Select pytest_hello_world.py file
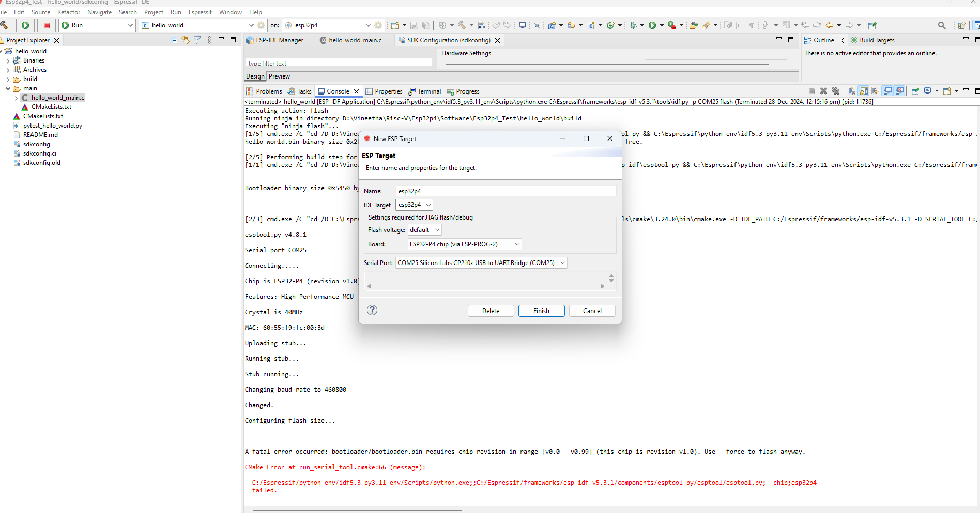This screenshot has width=980, height=513. coord(52,126)
